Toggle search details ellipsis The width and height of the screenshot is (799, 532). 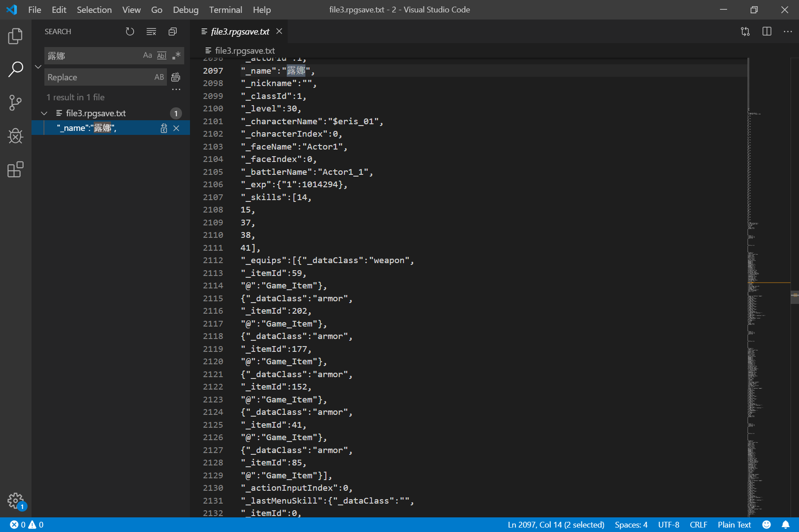(x=176, y=89)
